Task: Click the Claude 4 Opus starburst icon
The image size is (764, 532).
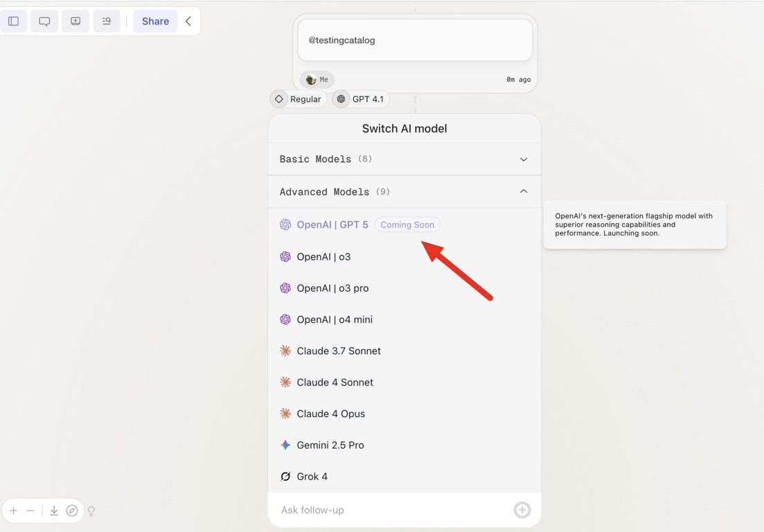Action: coord(285,414)
